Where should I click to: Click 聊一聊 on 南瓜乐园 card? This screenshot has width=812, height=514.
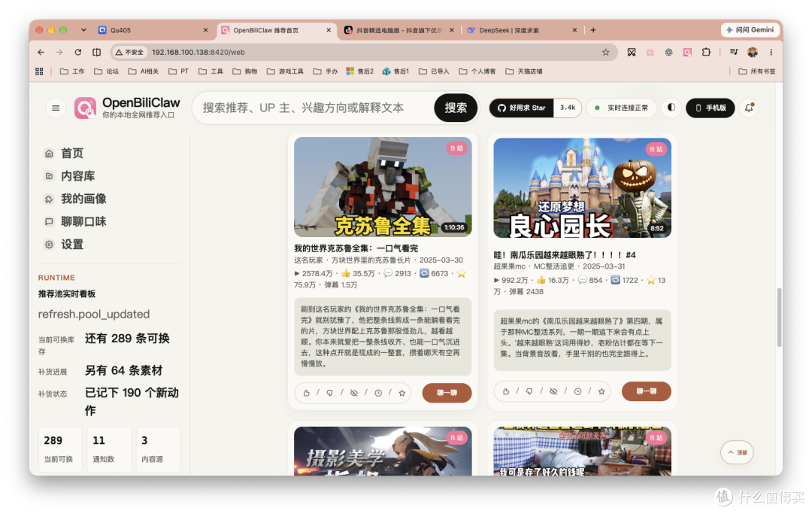click(646, 391)
